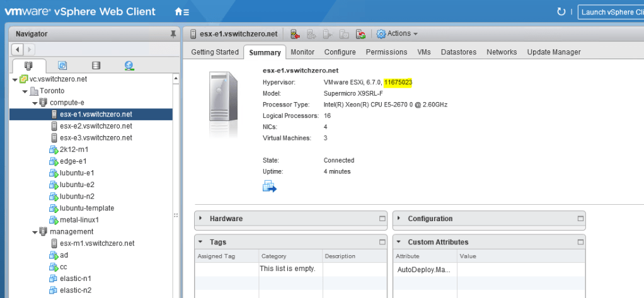
Task: Select esx-e2.vswitchzero.net host in tree
Action: coord(96,125)
